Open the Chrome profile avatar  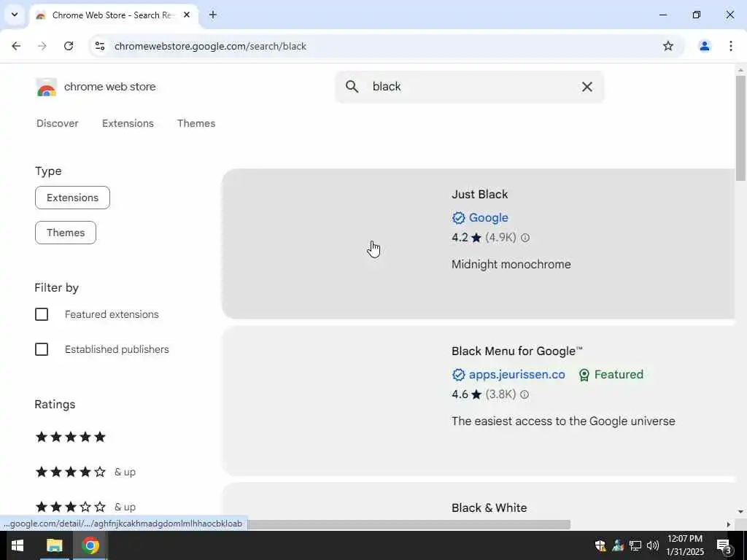pos(704,46)
